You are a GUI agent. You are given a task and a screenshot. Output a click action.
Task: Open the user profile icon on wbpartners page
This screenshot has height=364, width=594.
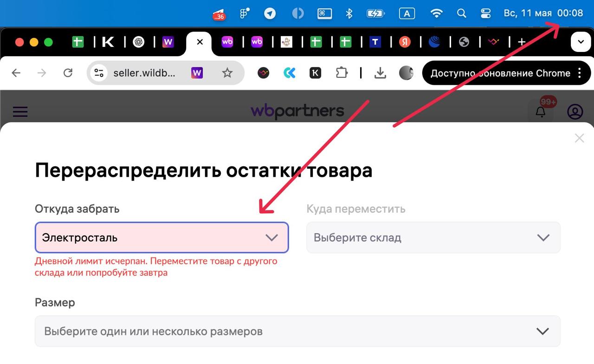tap(575, 112)
